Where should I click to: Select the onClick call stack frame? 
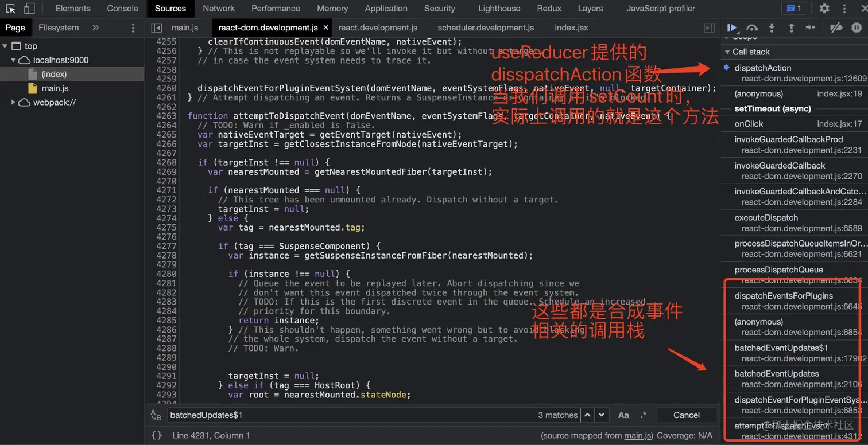click(x=794, y=123)
